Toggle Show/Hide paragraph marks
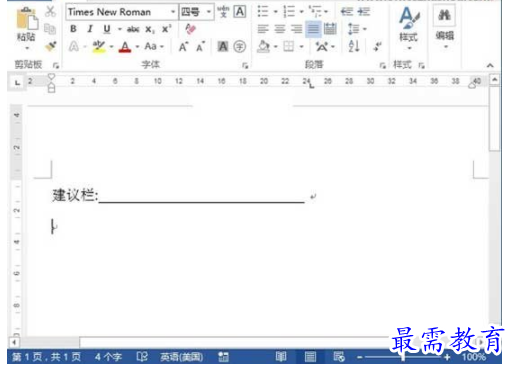 point(377,46)
